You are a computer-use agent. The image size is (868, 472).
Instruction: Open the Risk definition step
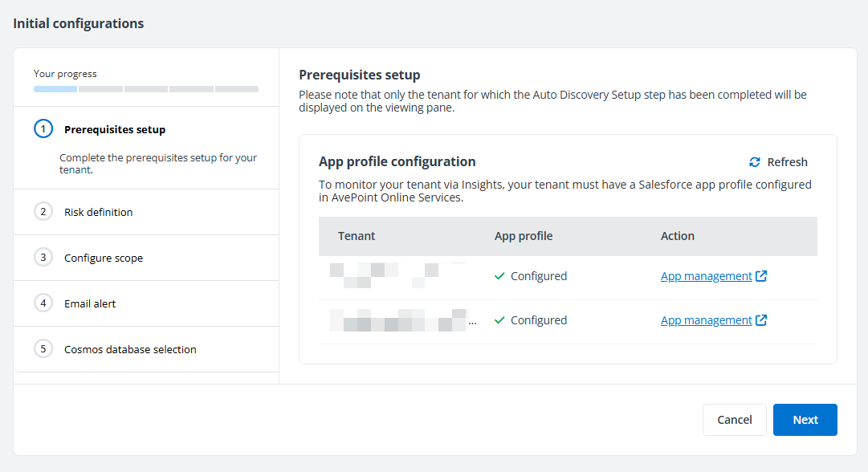click(x=98, y=213)
